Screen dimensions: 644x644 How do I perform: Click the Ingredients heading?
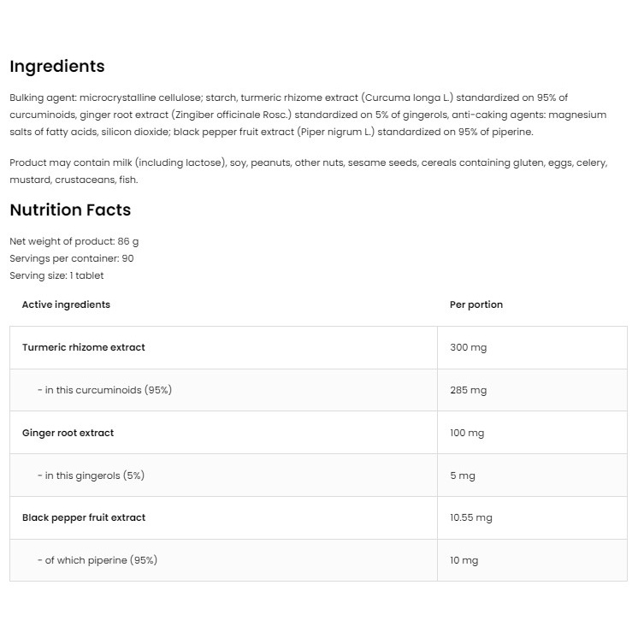coord(57,66)
